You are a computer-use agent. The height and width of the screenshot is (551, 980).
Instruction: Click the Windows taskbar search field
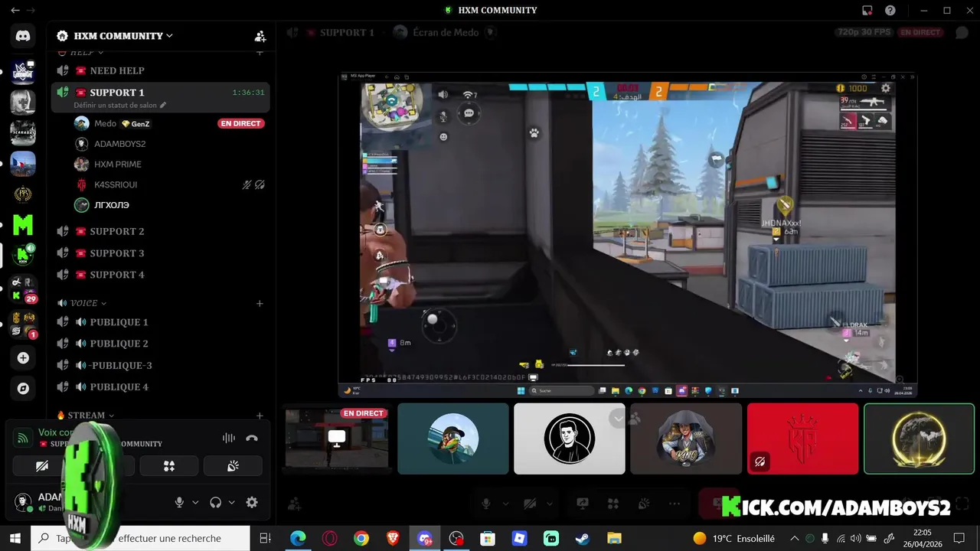(x=140, y=539)
